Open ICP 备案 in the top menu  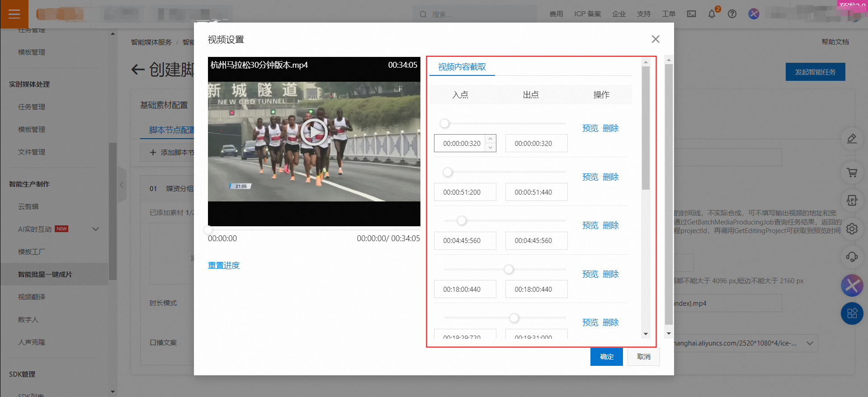coord(588,14)
